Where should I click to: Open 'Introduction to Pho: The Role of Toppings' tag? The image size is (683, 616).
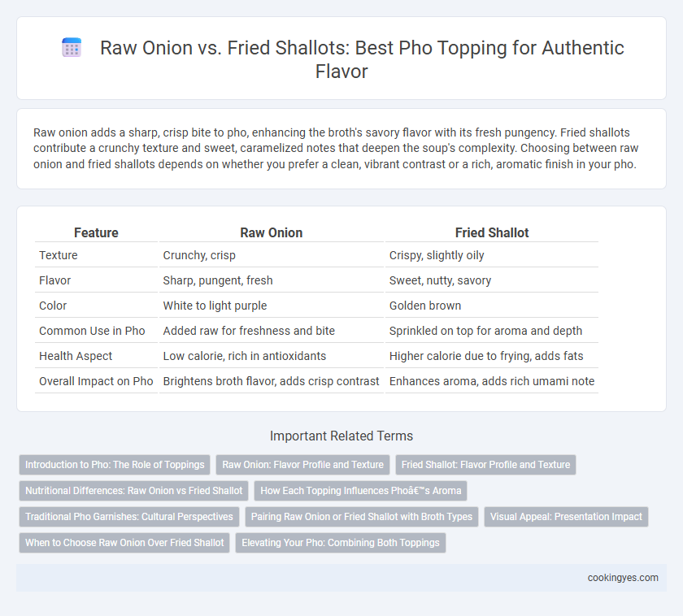[x=115, y=465]
